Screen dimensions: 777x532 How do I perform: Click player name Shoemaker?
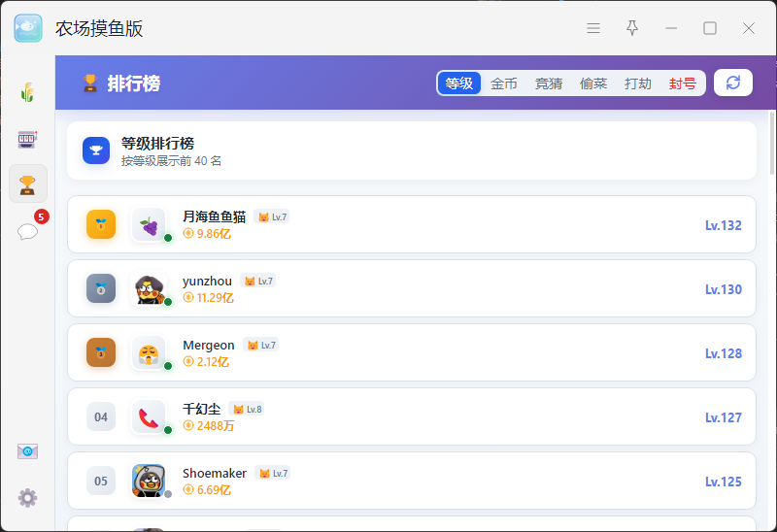pos(215,473)
